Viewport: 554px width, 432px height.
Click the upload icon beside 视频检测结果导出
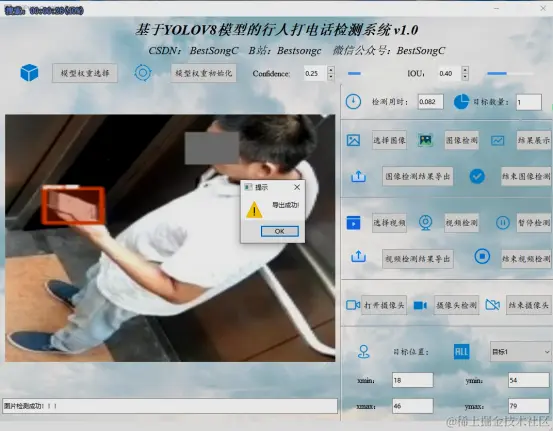(358, 256)
